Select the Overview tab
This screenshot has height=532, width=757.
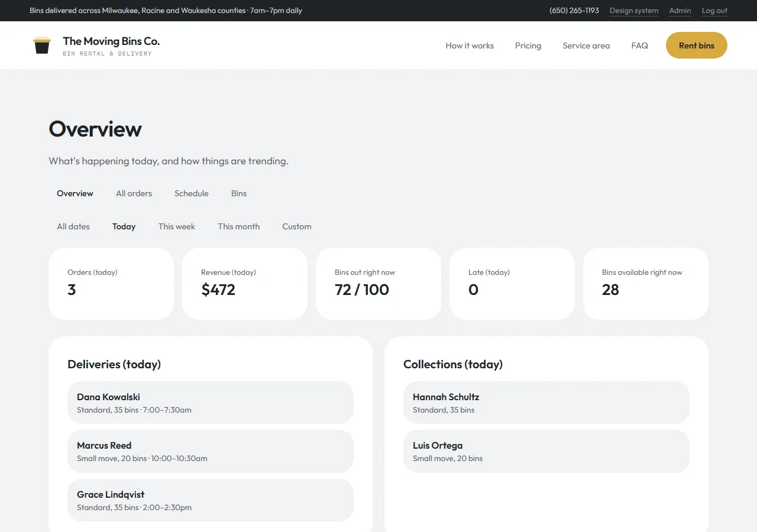click(x=75, y=193)
